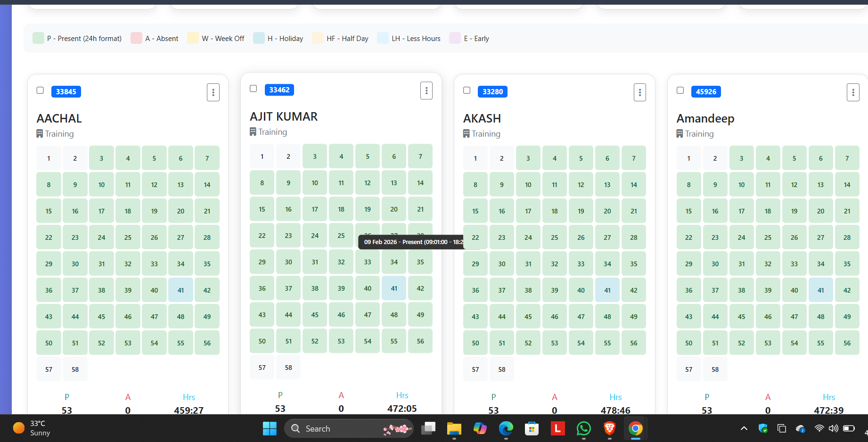Open the kebab menu on Amandeep's card

[853, 92]
